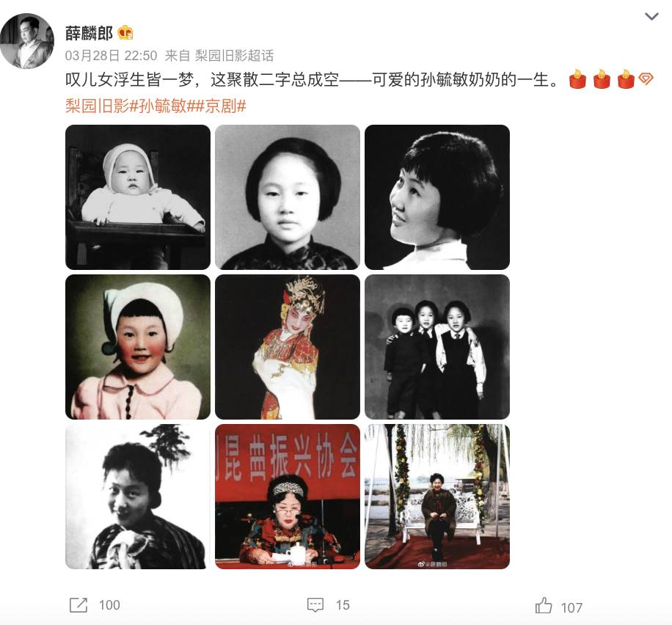View the bob haircut side-profile photo

point(437,197)
